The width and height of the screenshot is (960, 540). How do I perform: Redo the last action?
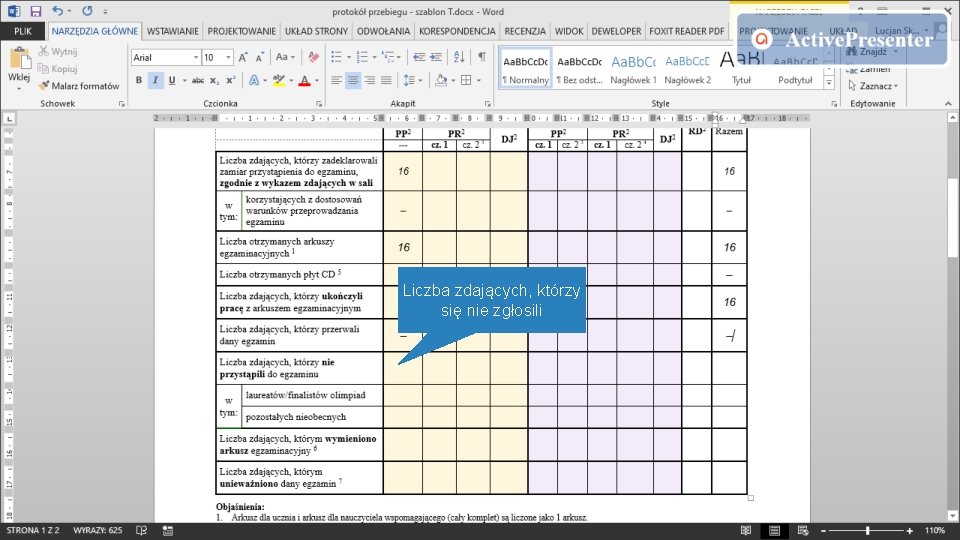click(88, 11)
